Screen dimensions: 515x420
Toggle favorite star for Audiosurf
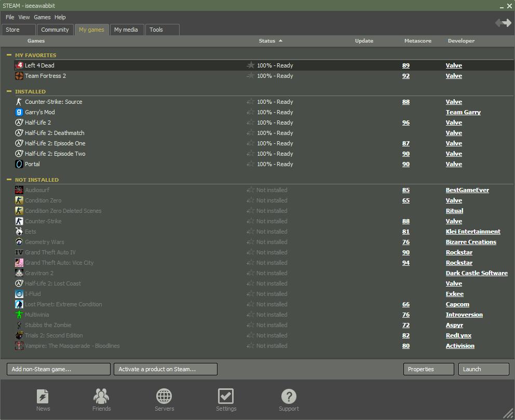pyautogui.click(x=250, y=190)
